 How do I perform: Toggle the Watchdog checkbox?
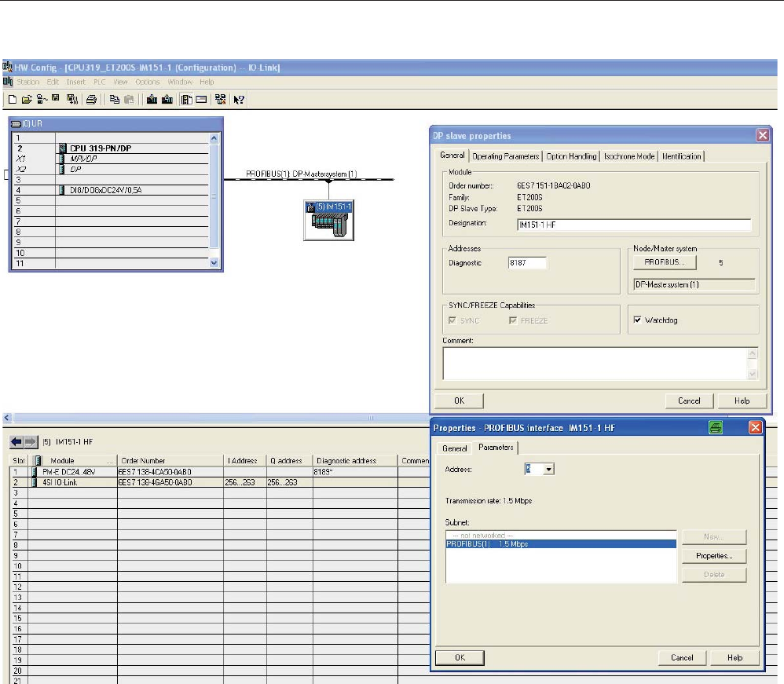pos(638,320)
